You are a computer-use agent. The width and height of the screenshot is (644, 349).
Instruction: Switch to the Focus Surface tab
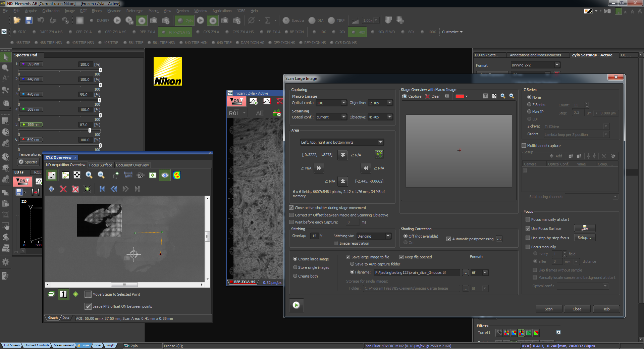tap(101, 165)
